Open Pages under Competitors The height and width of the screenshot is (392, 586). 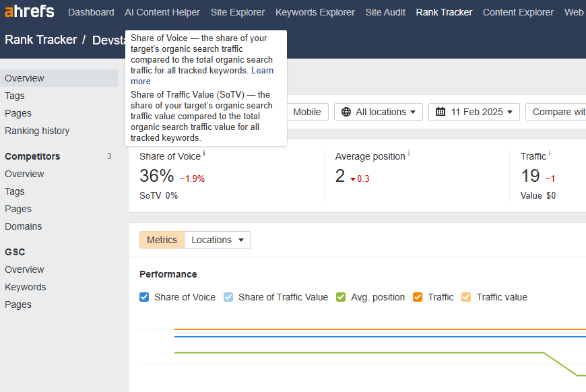[18, 209]
